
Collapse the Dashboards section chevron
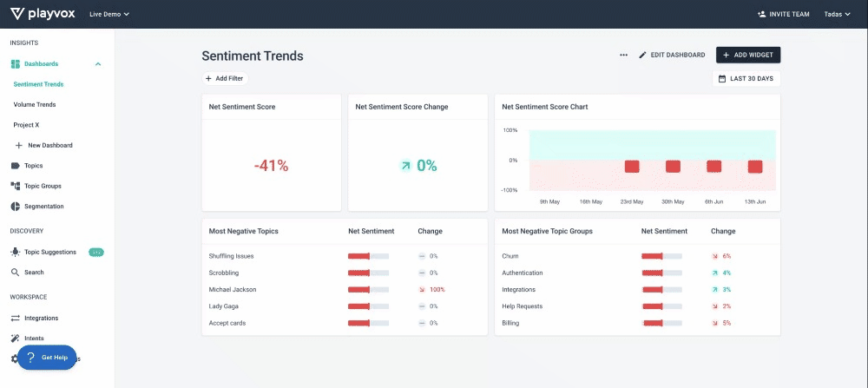(x=98, y=64)
